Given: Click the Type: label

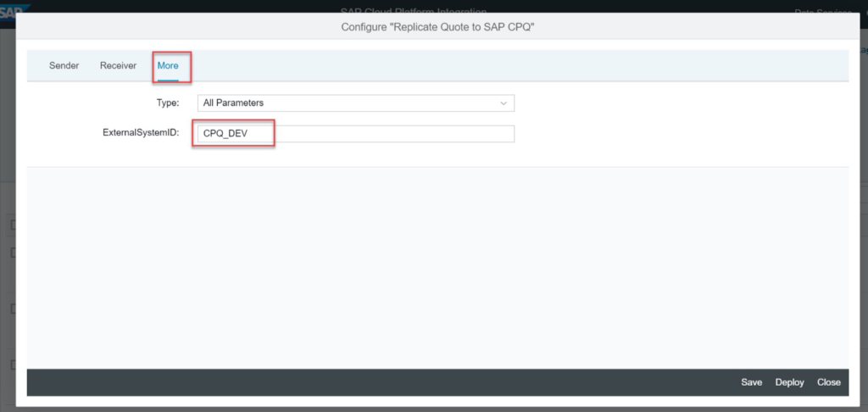Looking at the screenshot, I should [168, 103].
